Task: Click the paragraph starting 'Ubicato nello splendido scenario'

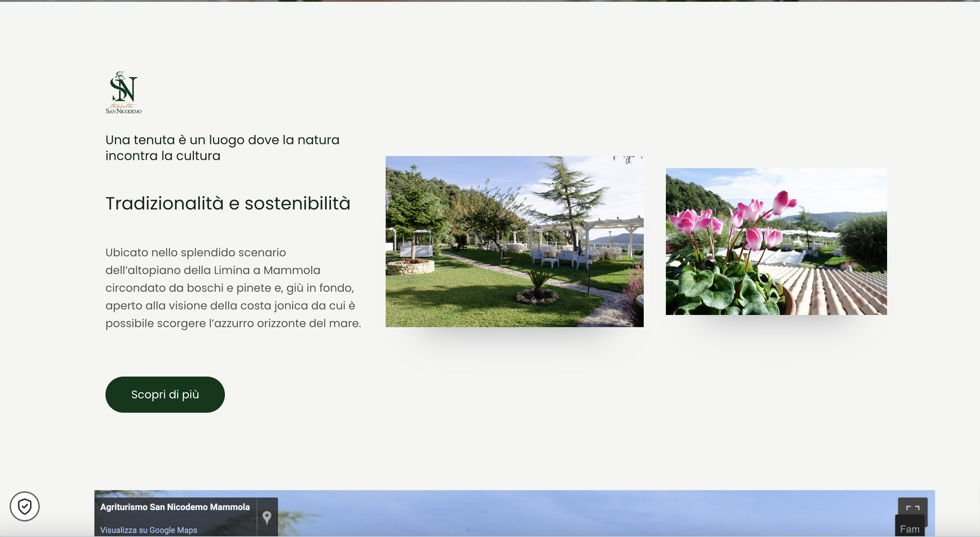Action: pyautogui.click(x=233, y=288)
